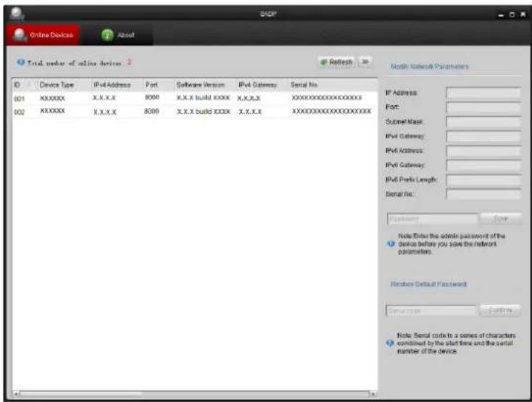
Task: Click the software version in row 001
Action: [203, 98]
